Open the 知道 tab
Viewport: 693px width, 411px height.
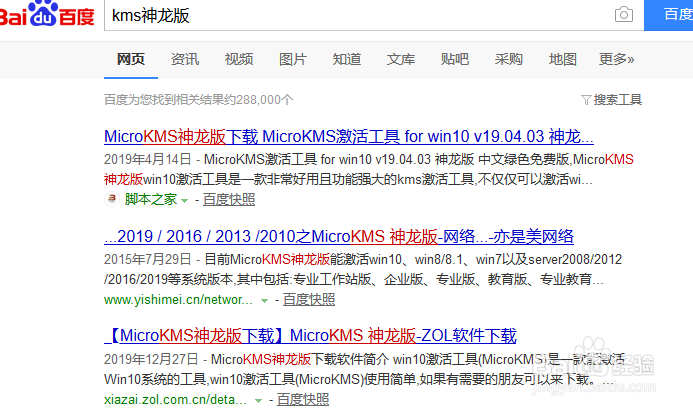pos(346,59)
